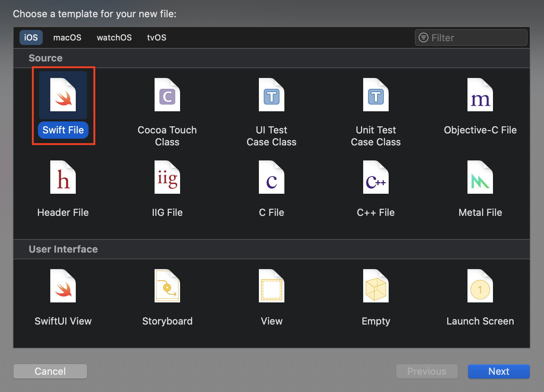Click the 'View' template label
This screenshot has height=392, width=544.
272,321
